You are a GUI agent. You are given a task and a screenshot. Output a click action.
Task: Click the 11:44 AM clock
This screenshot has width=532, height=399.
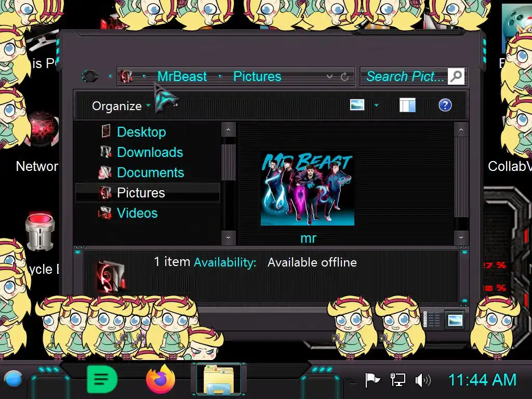[482, 380]
